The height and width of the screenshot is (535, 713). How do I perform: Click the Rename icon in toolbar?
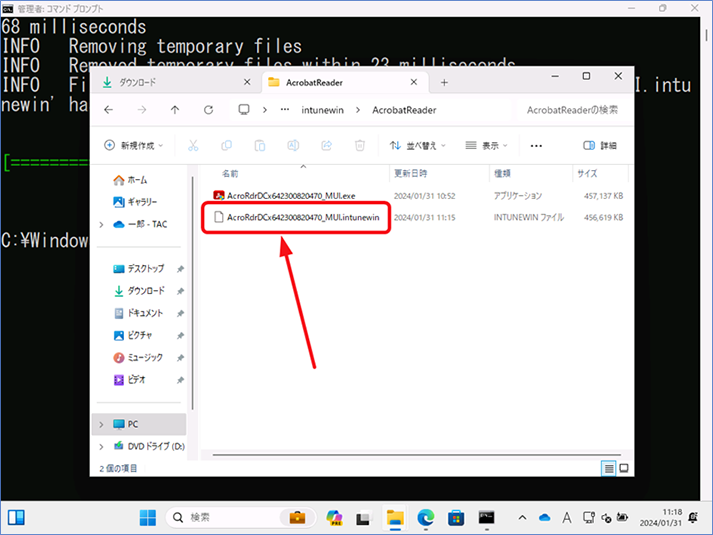pos(293,145)
